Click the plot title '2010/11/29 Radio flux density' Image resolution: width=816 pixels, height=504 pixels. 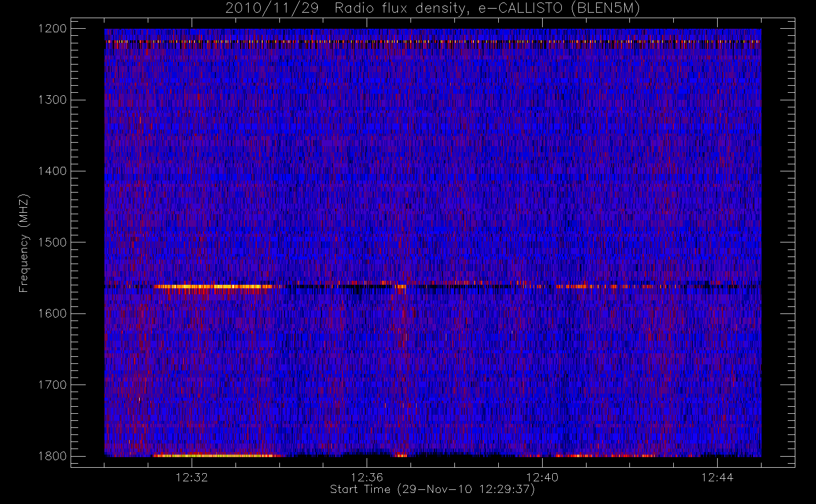click(433, 9)
